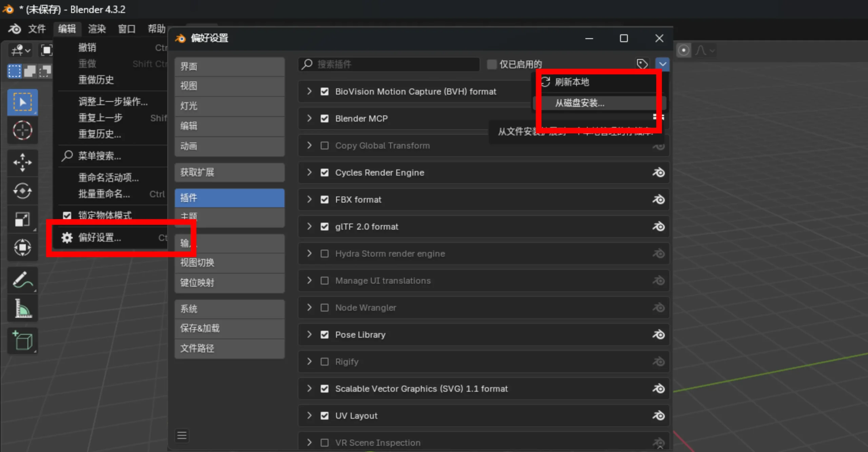Image resolution: width=868 pixels, height=452 pixels.
Task: Toggle proportional editing circle icon
Action: tap(684, 51)
